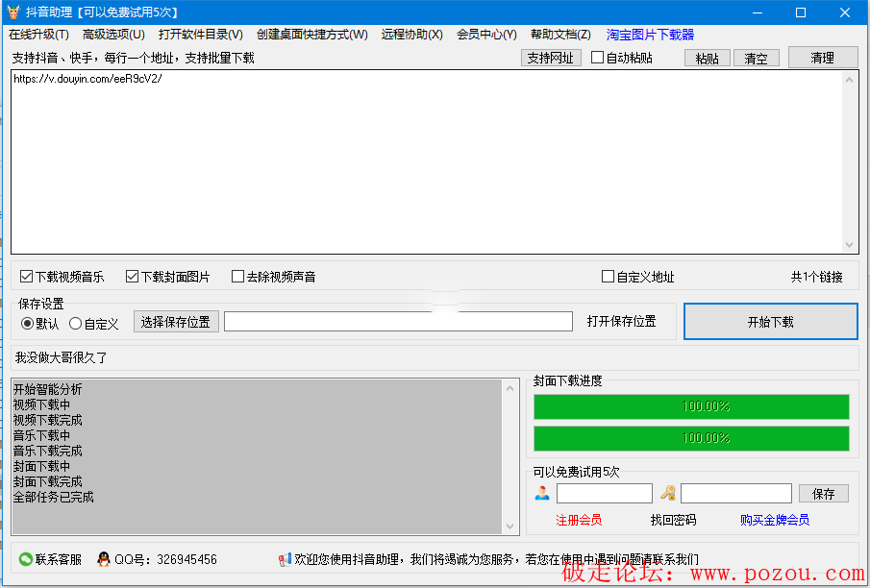The image size is (870, 588).
Task: Click the 清理 button
Action: [823, 57]
